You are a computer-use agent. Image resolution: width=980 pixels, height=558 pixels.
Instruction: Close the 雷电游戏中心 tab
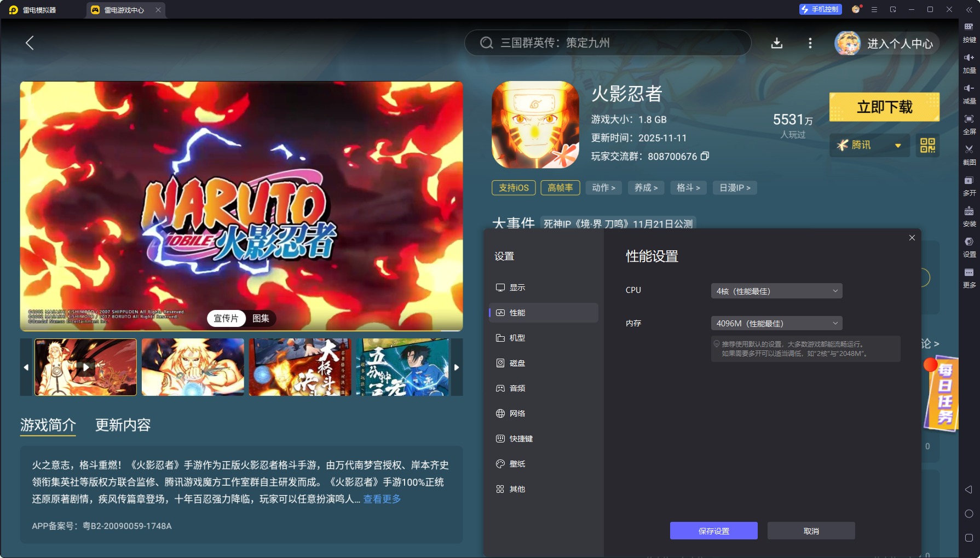tap(158, 10)
